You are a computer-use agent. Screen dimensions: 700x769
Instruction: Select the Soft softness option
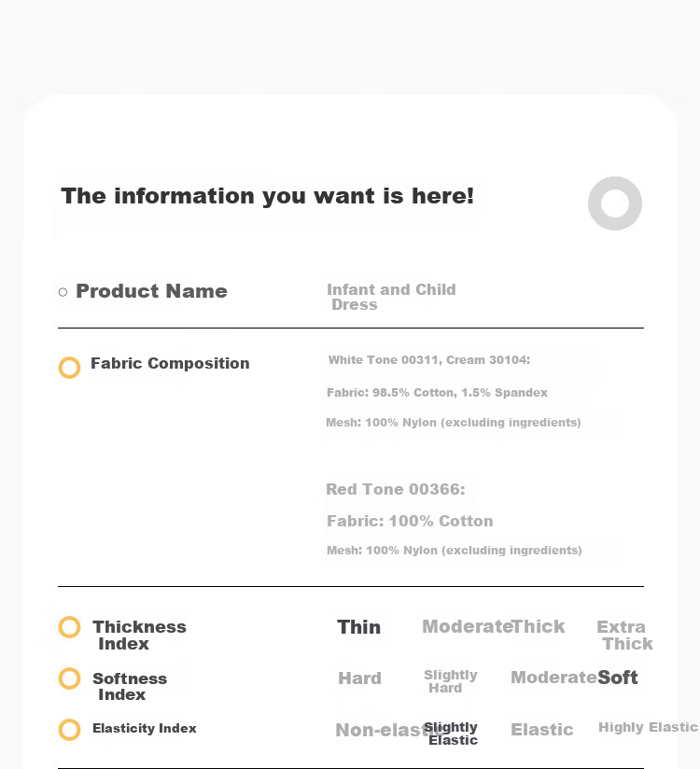tap(618, 678)
